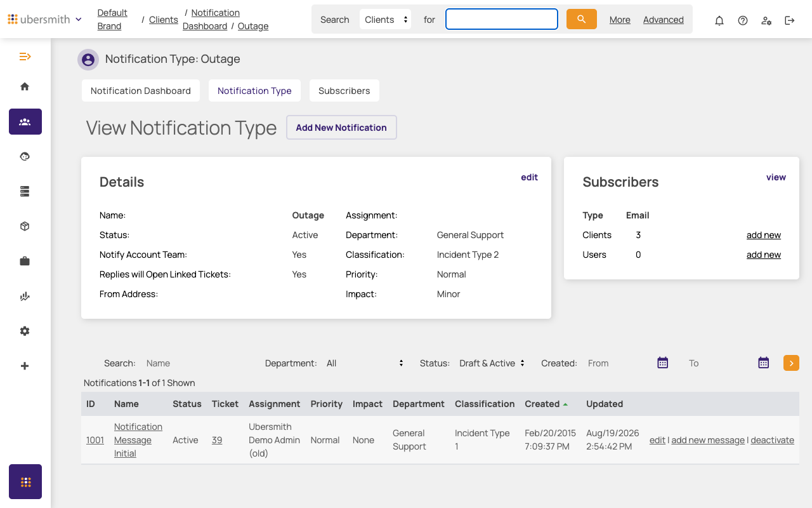Click the plus sidebar icon
This screenshot has width=812, height=508.
(25, 366)
